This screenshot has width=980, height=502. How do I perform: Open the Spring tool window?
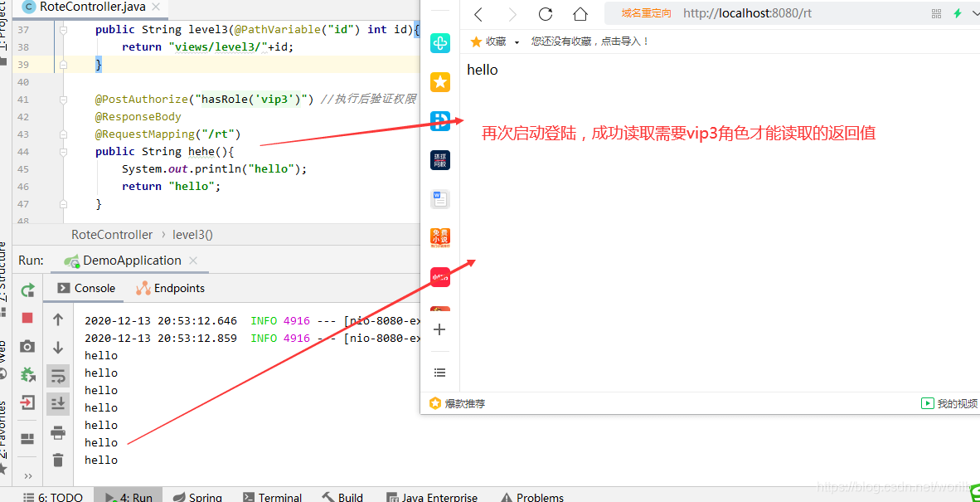[x=196, y=498]
